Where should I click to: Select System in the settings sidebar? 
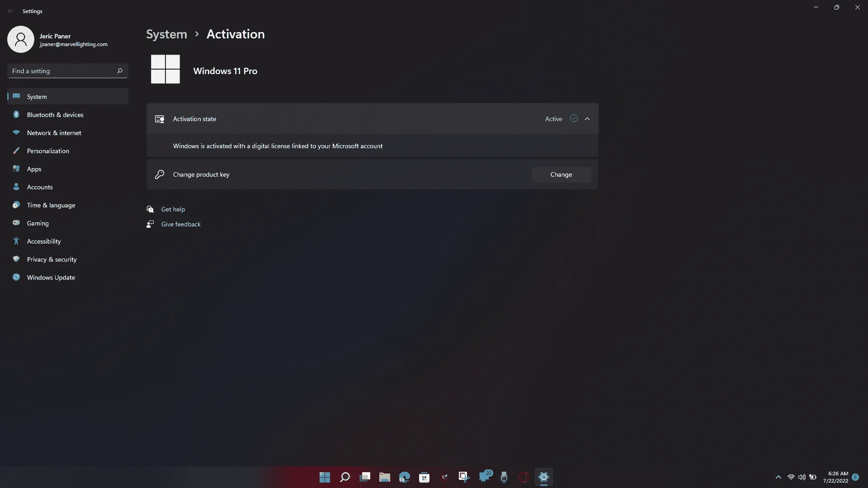68,97
